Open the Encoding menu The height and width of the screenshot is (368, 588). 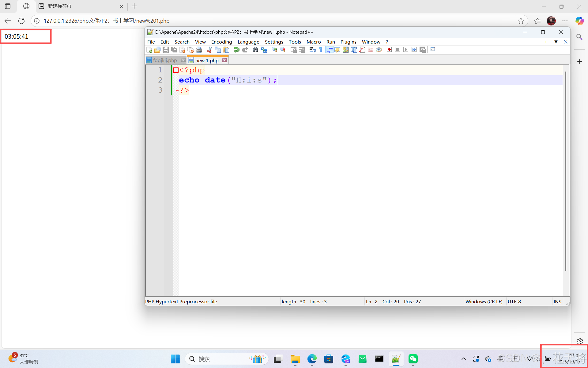click(221, 42)
